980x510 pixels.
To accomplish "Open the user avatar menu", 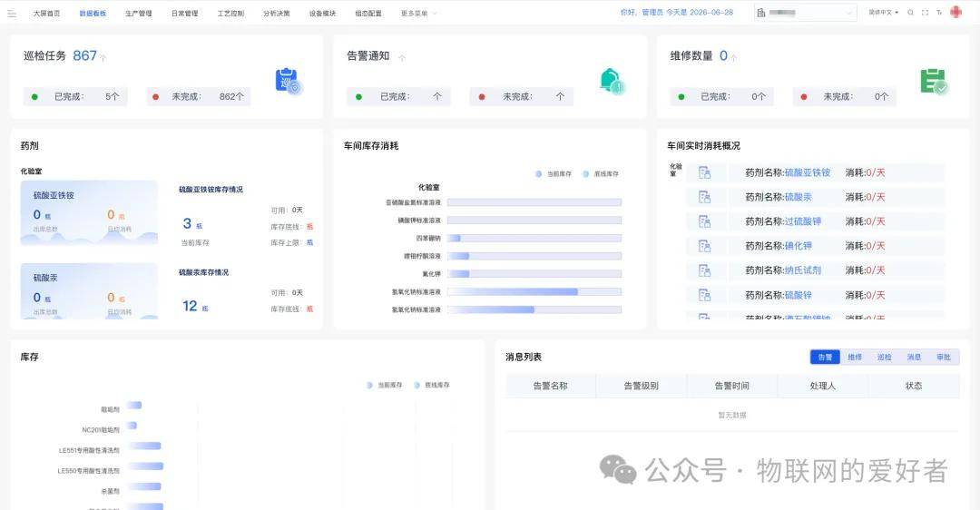I will [956, 12].
